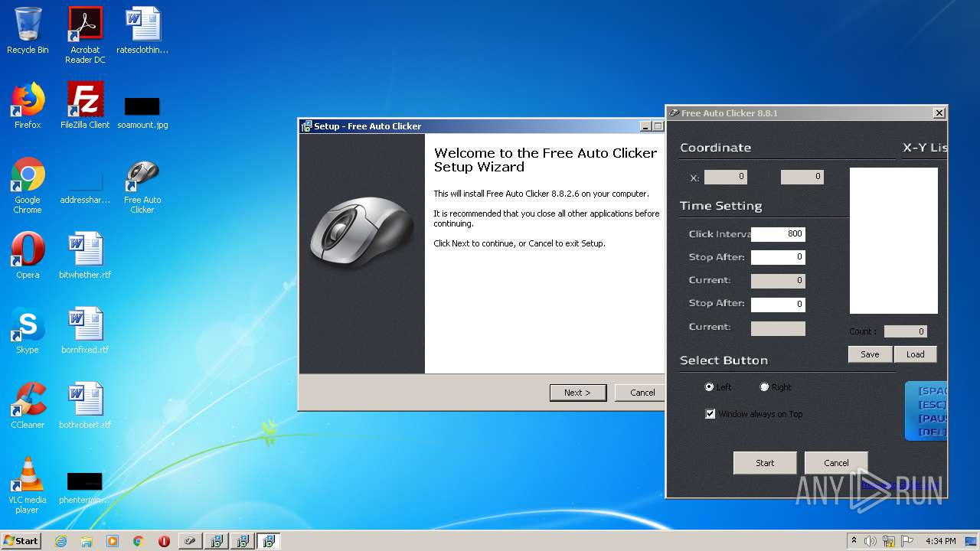
Task: Click the Chrome icon in taskbar
Action: coord(139,541)
